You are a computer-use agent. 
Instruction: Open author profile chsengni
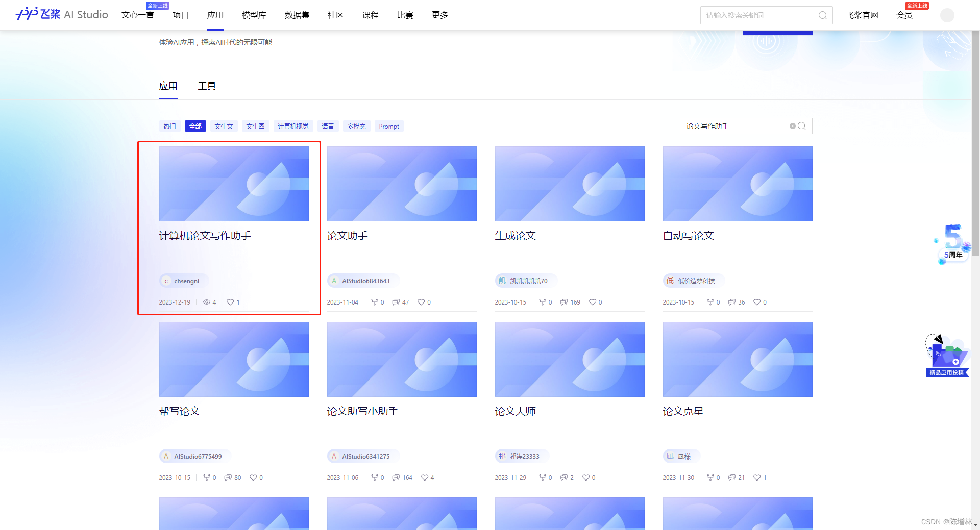(183, 281)
